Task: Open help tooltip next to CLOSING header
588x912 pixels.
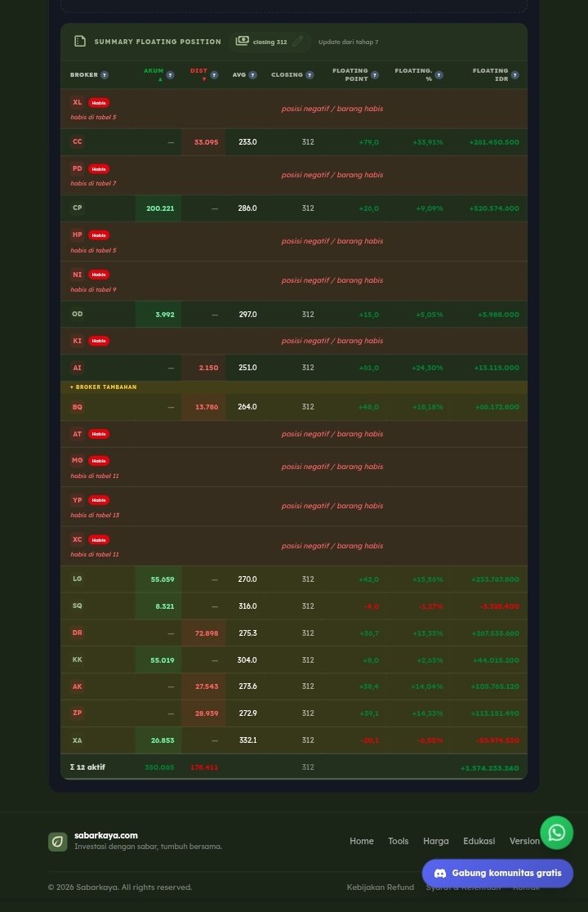Action: 310,75
